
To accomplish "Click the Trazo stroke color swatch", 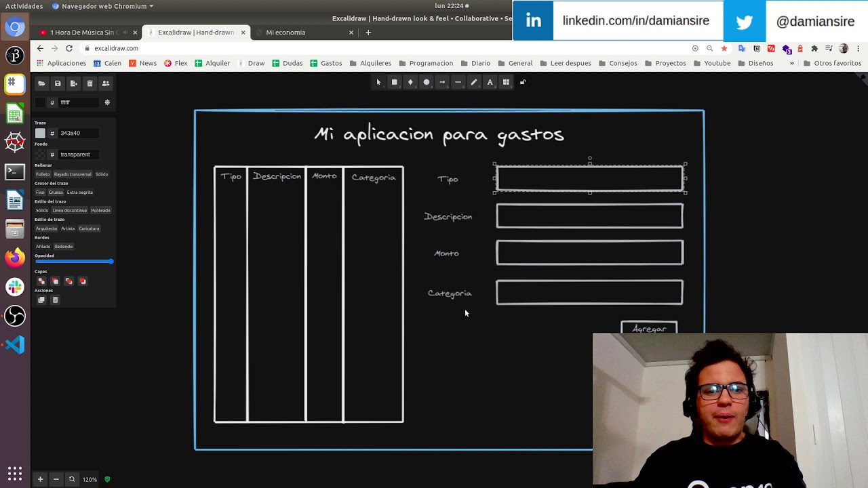I will (40, 134).
